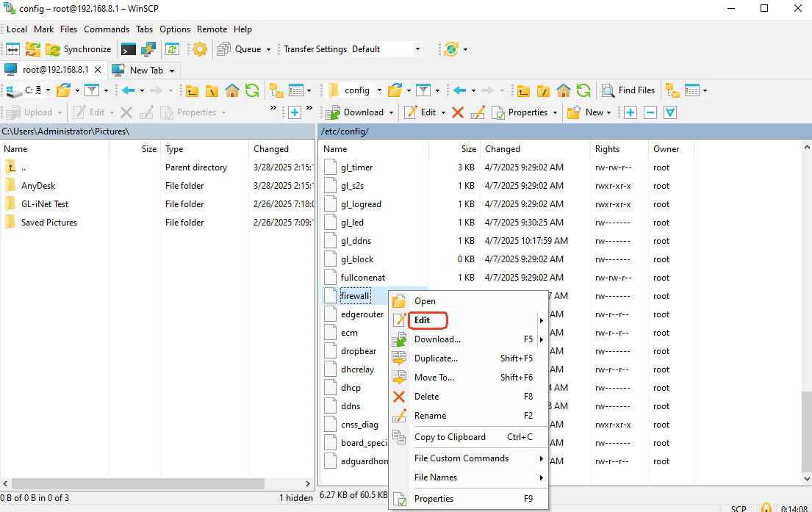Image resolution: width=812 pixels, height=512 pixels.
Task: Click remote panel Parent Directory icon
Action: (523, 90)
